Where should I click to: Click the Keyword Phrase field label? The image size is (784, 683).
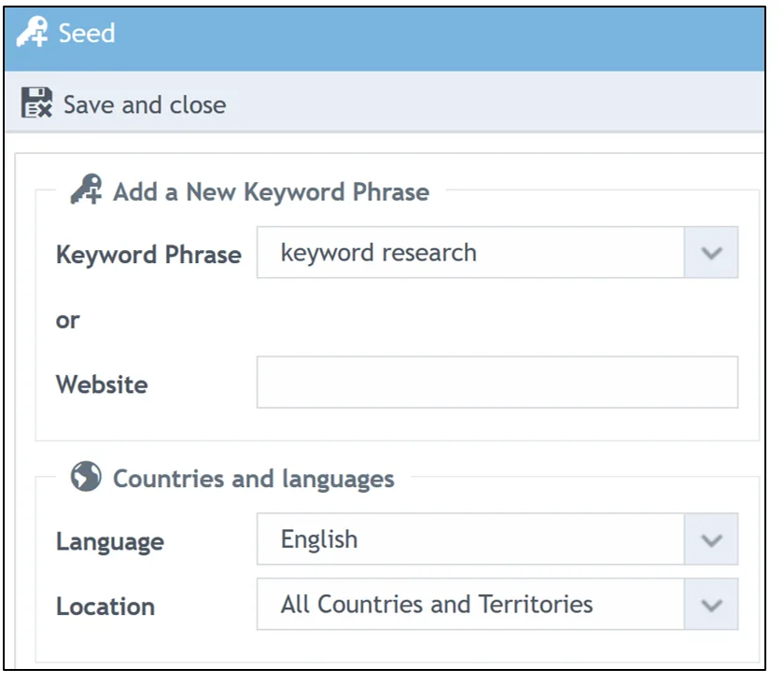148,255
